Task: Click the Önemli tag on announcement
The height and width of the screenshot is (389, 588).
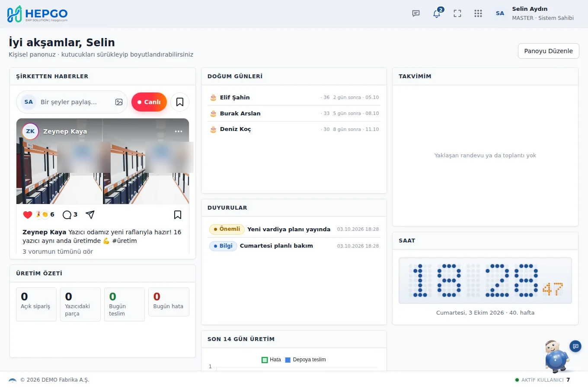Action: pyautogui.click(x=227, y=229)
